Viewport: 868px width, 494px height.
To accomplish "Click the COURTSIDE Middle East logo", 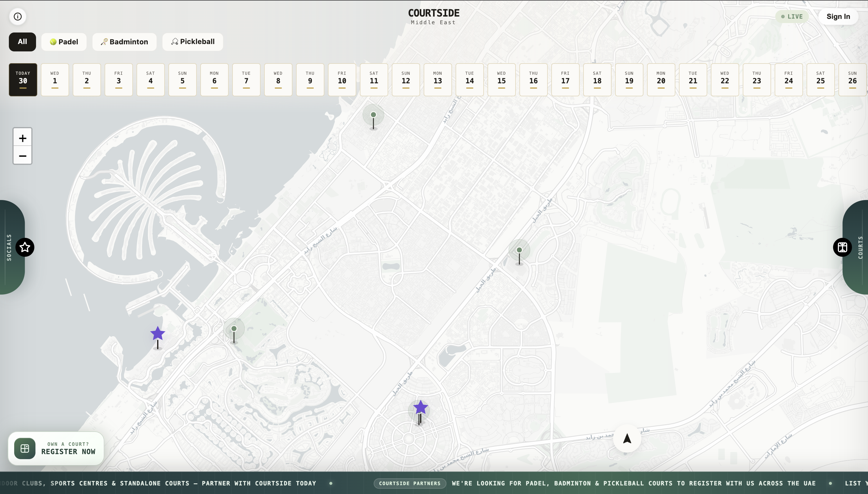I will 433,17.
